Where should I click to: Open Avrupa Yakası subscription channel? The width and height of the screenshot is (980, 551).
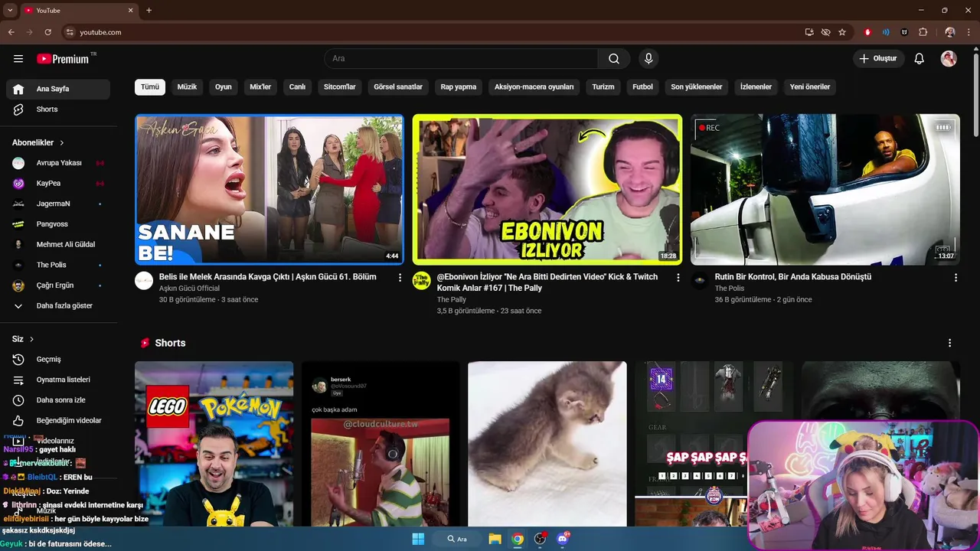click(x=58, y=163)
